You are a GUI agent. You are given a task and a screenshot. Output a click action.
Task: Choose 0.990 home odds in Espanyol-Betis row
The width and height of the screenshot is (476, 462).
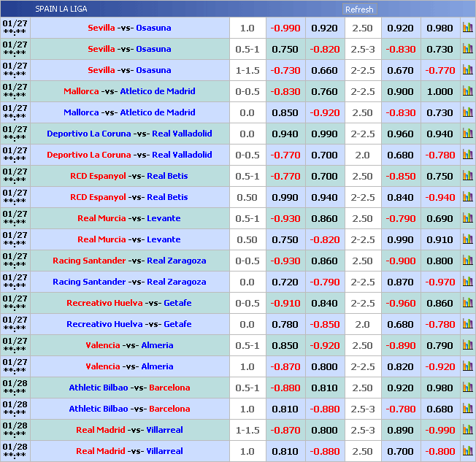(285, 197)
